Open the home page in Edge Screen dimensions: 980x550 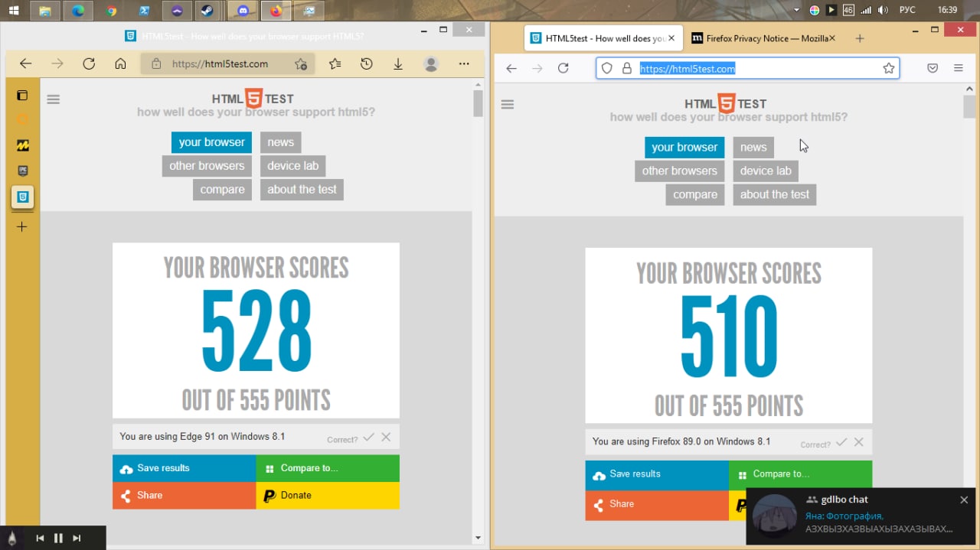point(120,64)
